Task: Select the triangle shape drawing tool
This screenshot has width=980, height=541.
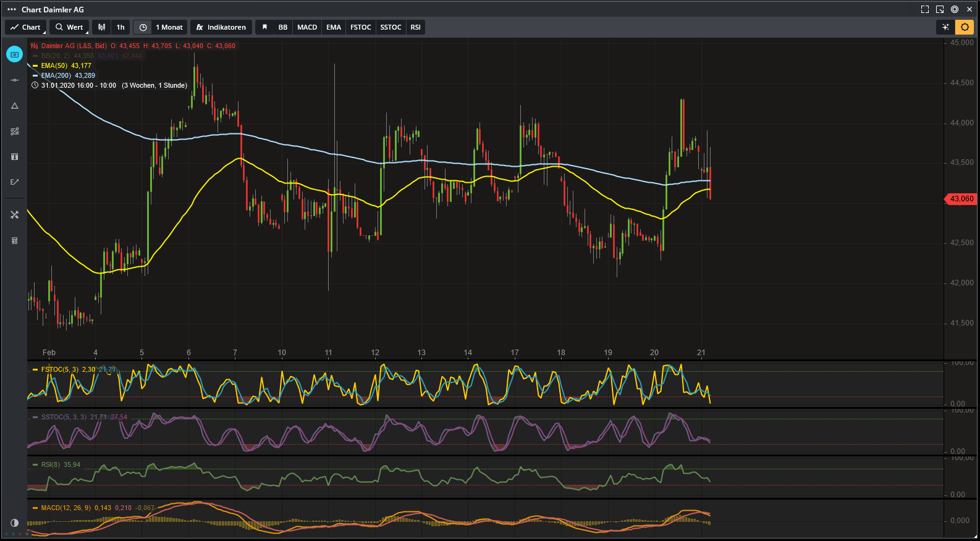Action: coord(14,106)
